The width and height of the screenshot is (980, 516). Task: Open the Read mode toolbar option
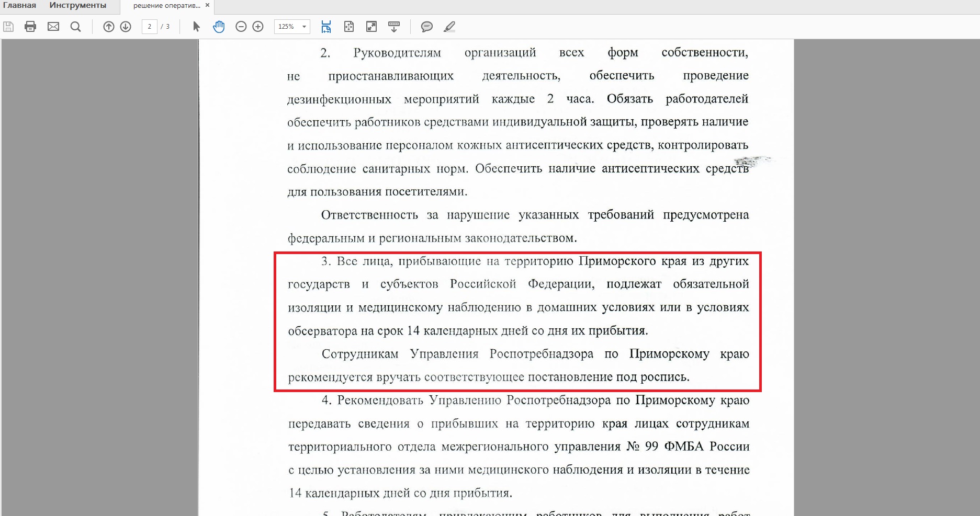tap(394, 27)
